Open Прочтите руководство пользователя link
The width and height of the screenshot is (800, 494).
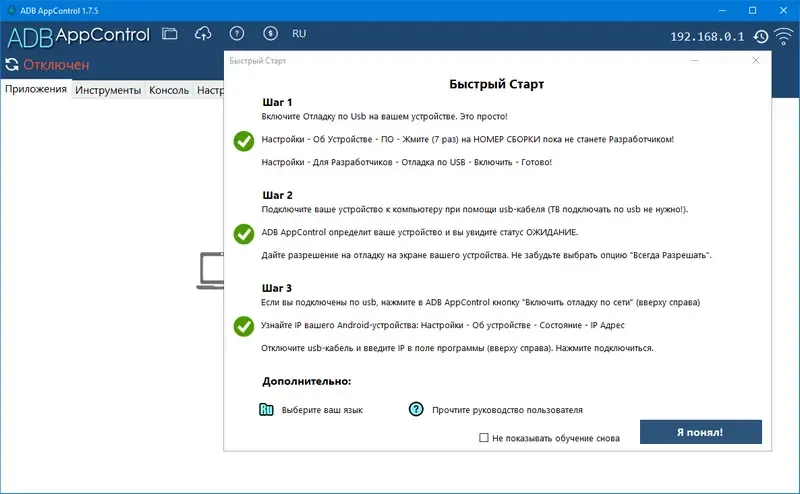click(x=507, y=410)
